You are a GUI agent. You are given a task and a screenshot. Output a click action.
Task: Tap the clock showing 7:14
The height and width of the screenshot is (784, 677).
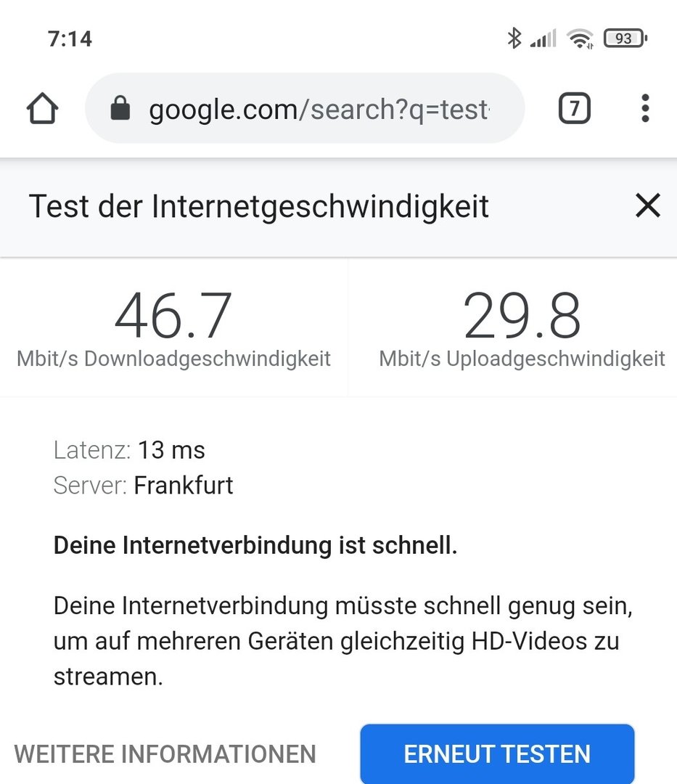pyautogui.click(x=70, y=39)
